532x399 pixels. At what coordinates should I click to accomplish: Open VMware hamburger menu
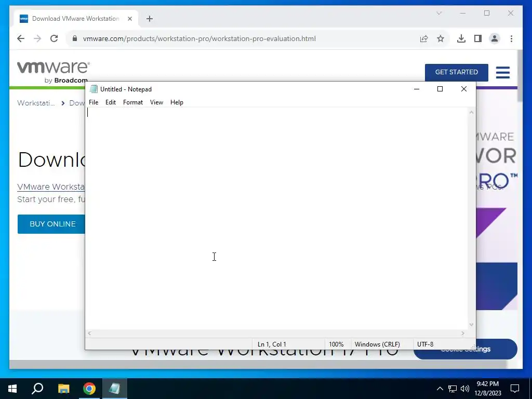[503, 72]
